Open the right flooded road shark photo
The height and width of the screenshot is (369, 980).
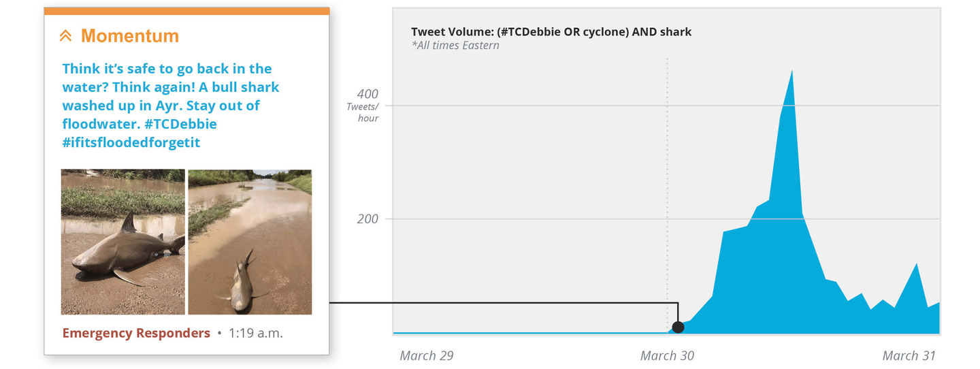tap(250, 242)
